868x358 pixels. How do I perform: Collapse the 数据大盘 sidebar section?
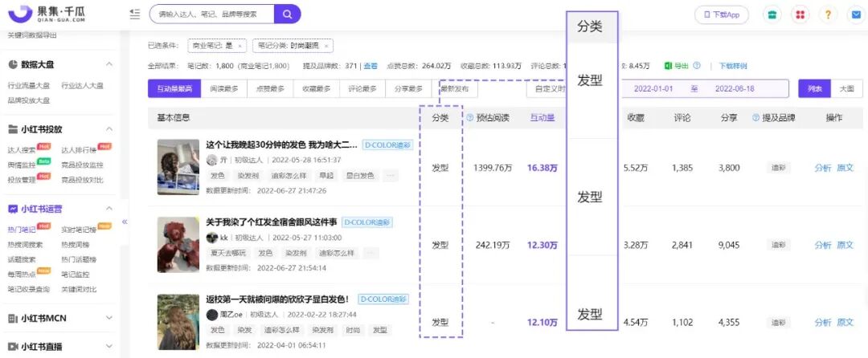pos(109,65)
